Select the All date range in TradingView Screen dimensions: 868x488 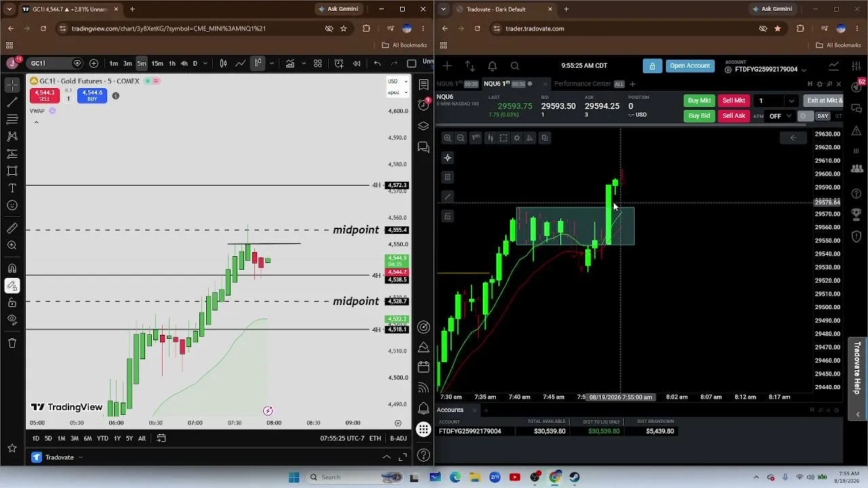[x=142, y=439]
